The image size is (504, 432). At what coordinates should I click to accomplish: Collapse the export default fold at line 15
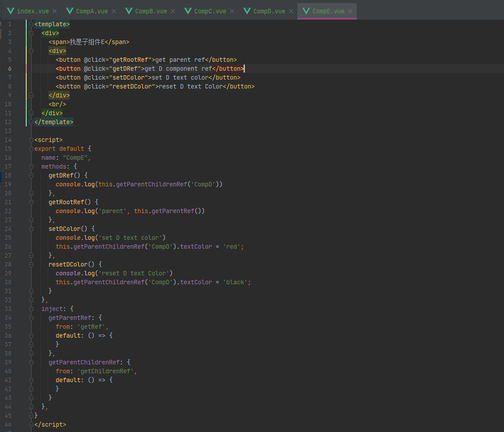31,149
